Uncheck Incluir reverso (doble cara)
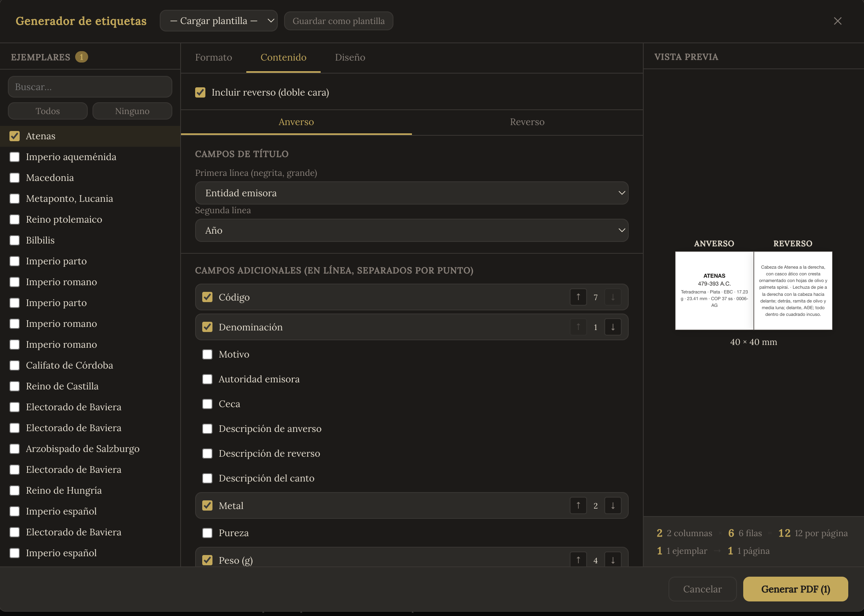 point(200,92)
